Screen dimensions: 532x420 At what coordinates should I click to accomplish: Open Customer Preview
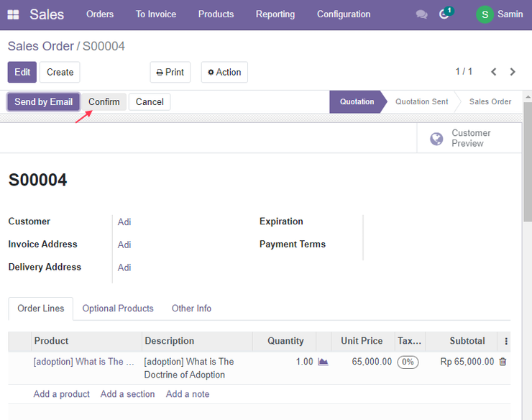pos(469,138)
